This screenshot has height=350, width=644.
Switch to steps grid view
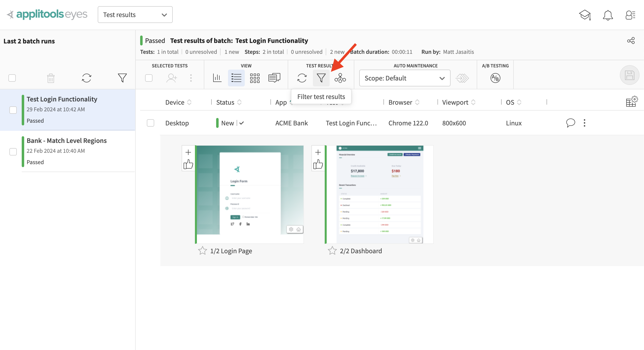coord(255,78)
